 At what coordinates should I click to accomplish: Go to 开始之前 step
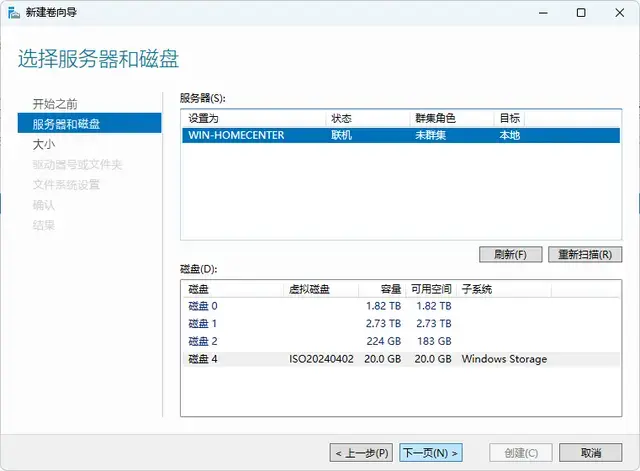tap(55, 104)
